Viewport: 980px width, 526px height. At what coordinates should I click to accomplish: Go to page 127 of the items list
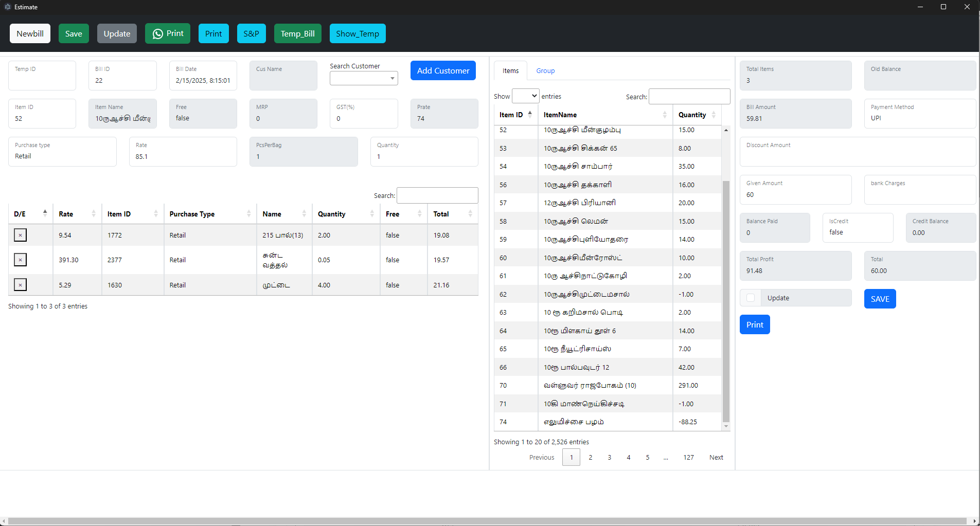[688, 457]
